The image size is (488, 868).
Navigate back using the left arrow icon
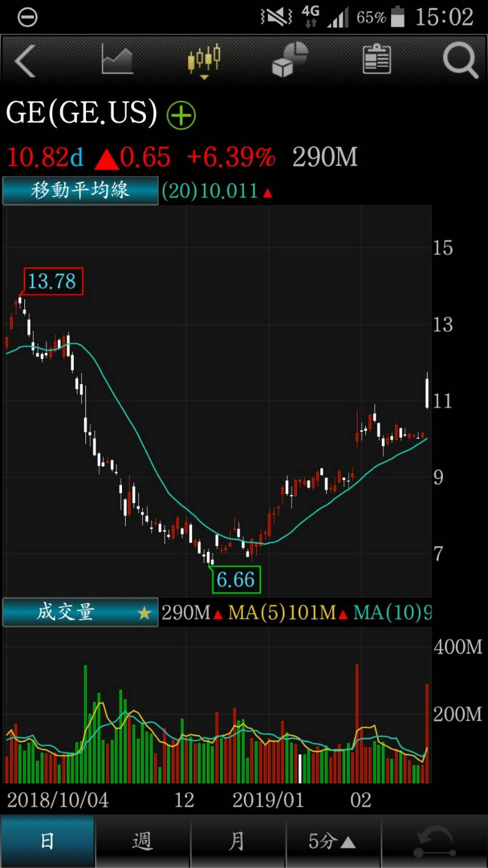26,61
